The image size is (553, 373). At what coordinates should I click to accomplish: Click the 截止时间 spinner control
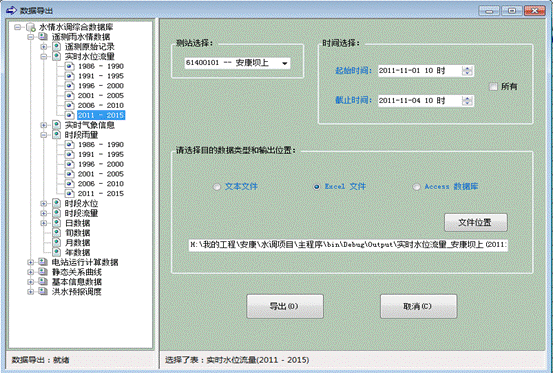(x=467, y=101)
